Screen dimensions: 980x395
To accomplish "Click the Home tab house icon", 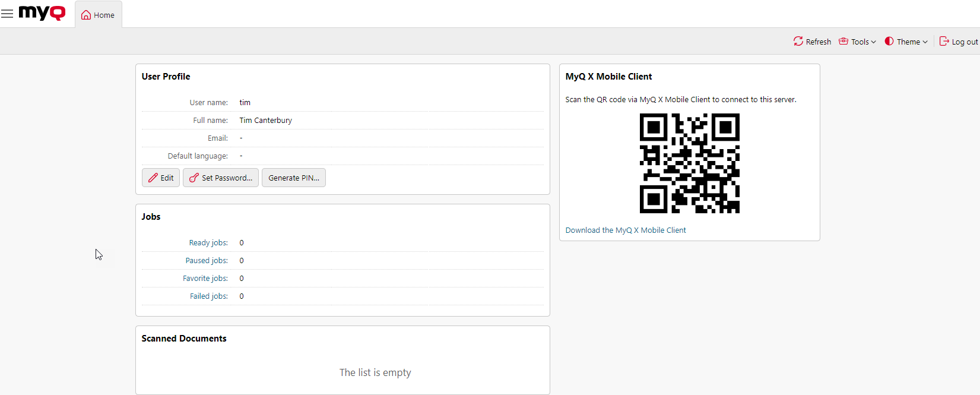I will pos(86,15).
